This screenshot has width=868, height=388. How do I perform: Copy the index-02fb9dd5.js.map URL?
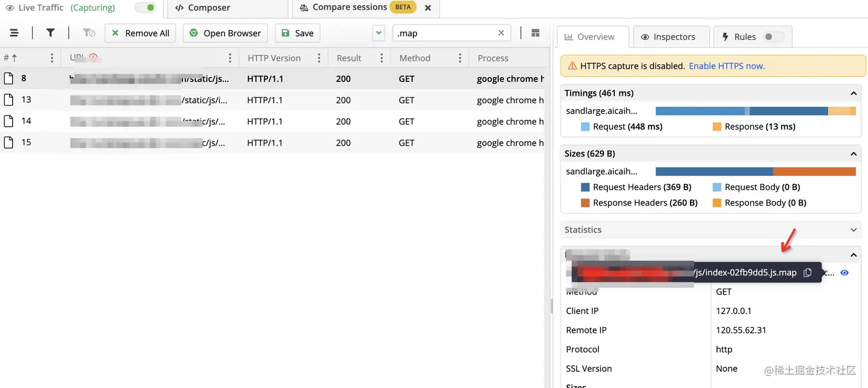[808, 273]
